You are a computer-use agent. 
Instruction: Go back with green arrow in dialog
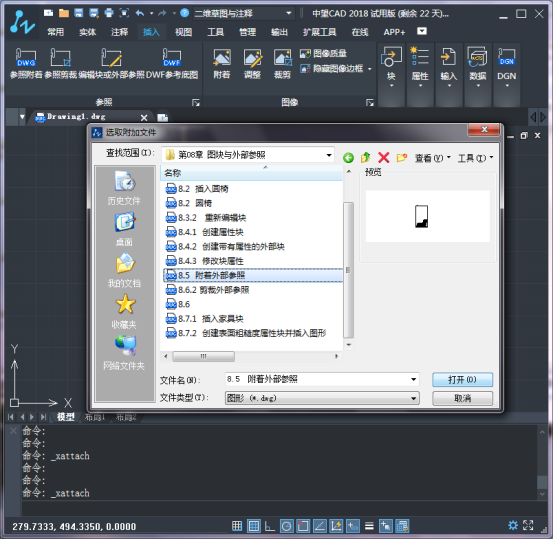[x=348, y=158]
